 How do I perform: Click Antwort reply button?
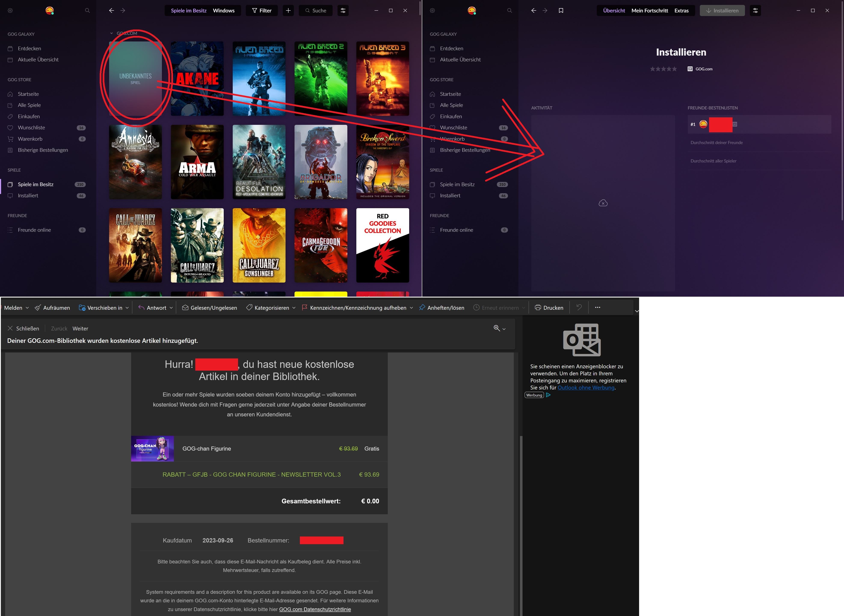pos(152,308)
